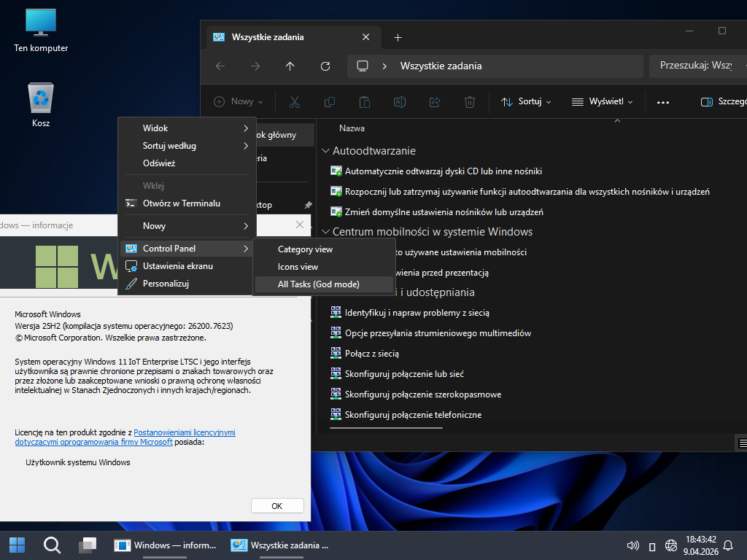Select All Tasks (God mode) menu entry
This screenshot has width=747, height=560.
click(318, 284)
